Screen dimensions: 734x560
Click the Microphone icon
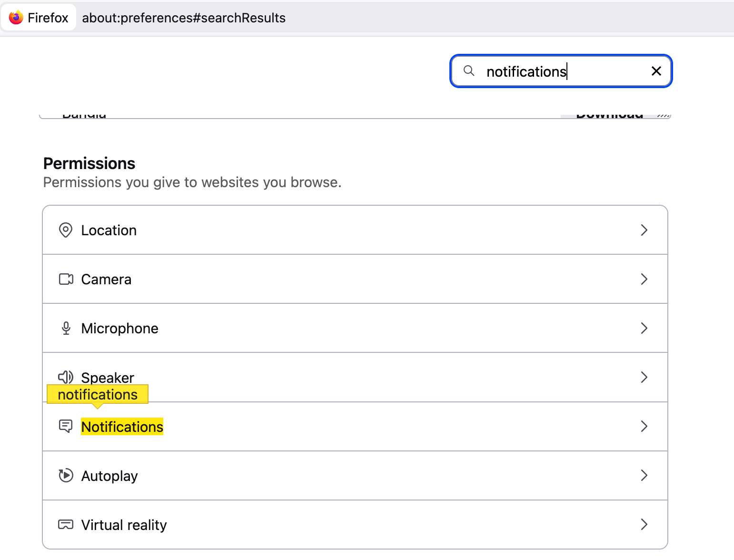coord(66,328)
